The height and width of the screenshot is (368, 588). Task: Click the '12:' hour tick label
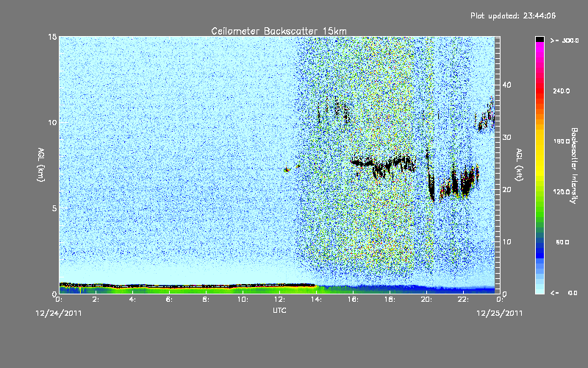[x=279, y=300]
